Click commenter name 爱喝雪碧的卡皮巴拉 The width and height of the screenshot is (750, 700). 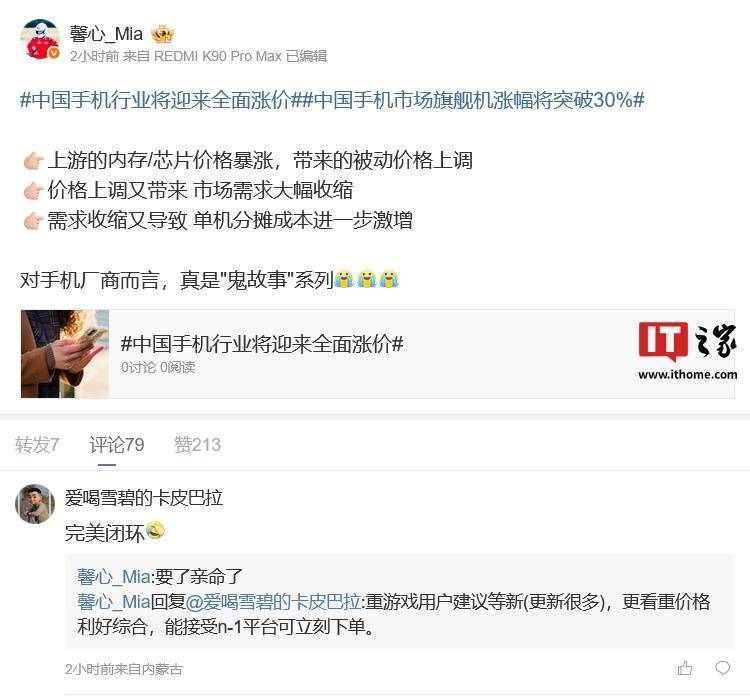coord(143,498)
